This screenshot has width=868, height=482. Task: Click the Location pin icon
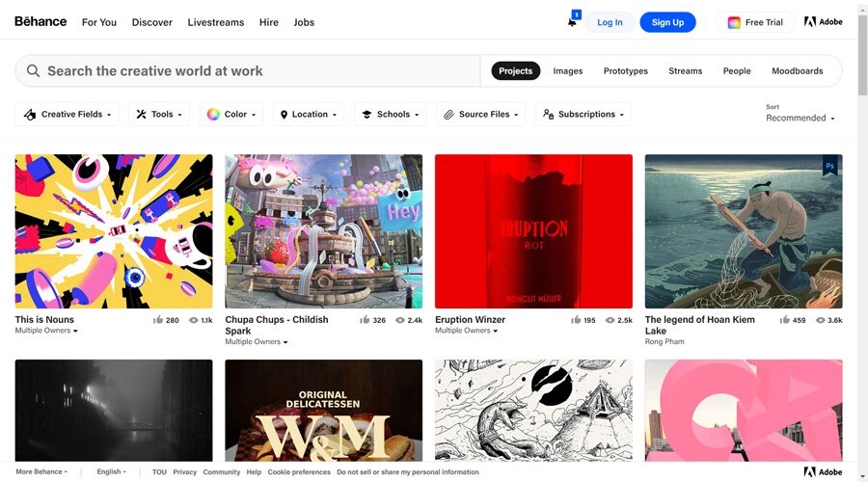[x=284, y=115]
